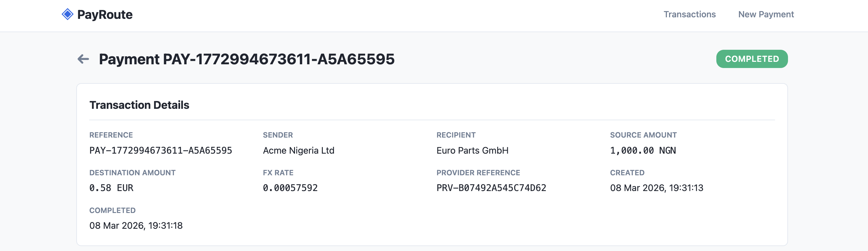Open the Transactions page
This screenshot has width=868, height=251.
[689, 14]
